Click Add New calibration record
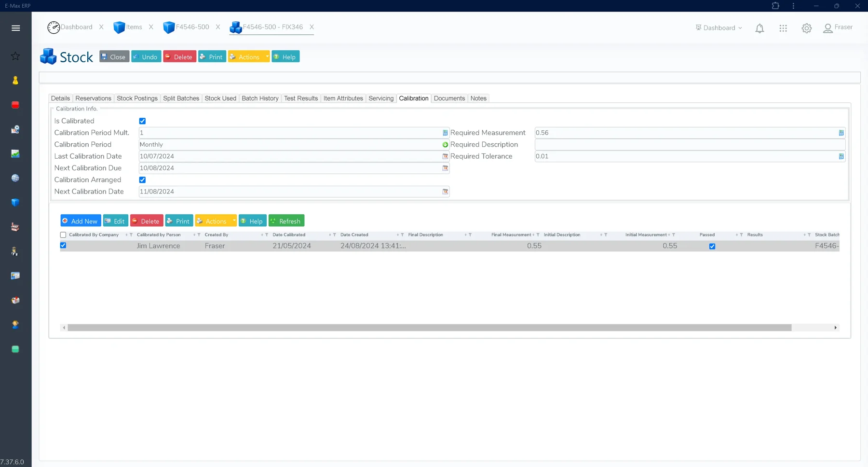Viewport: 868px width, 467px height. pos(81,220)
